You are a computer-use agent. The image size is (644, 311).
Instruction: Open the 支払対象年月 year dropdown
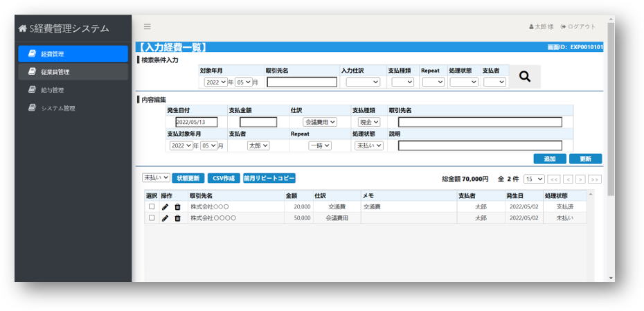(181, 146)
